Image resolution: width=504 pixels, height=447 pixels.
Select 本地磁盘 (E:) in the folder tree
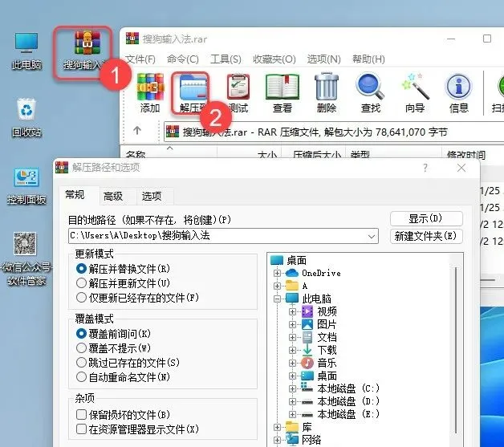pos(341,414)
